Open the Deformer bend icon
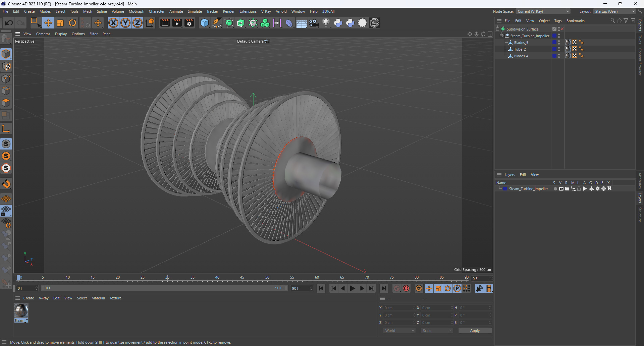This screenshot has width=644, height=346. point(289,23)
